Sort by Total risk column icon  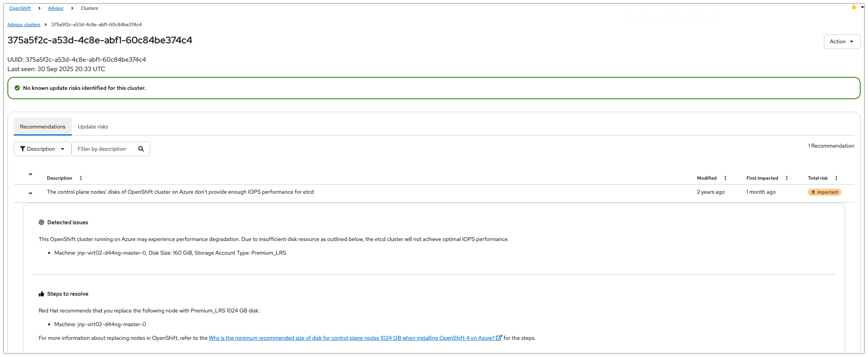(x=836, y=178)
